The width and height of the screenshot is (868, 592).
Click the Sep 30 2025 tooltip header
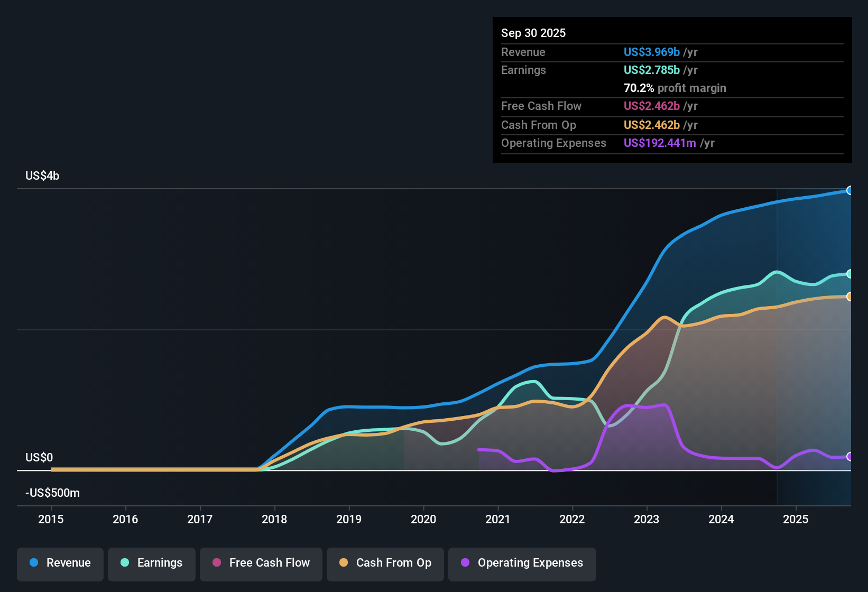533,33
